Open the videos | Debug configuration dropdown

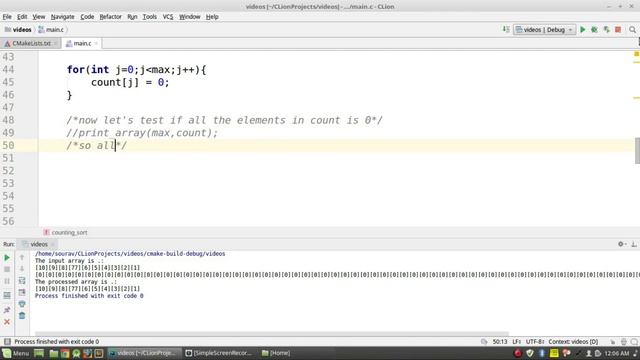tap(544, 30)
